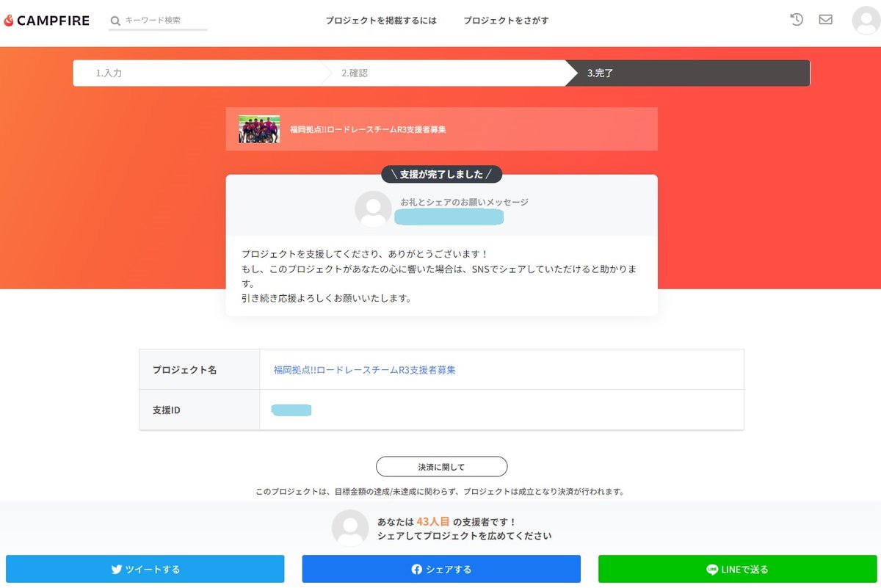The image size is (881, 588).
Task: Click the redacted 支援ID value
Action: [x=291, y=410]
